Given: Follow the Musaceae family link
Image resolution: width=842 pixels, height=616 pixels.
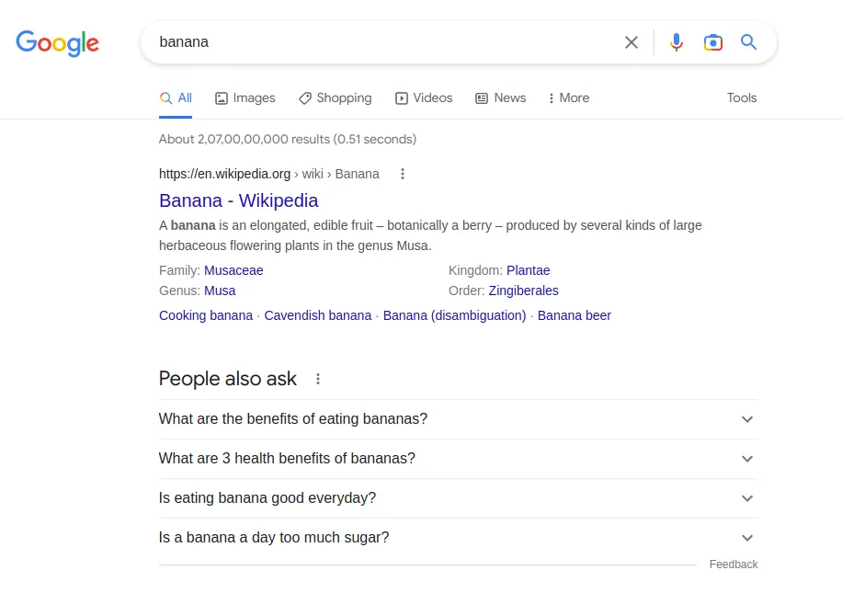Looking at the screenshot, I should [x=233, y=270].
